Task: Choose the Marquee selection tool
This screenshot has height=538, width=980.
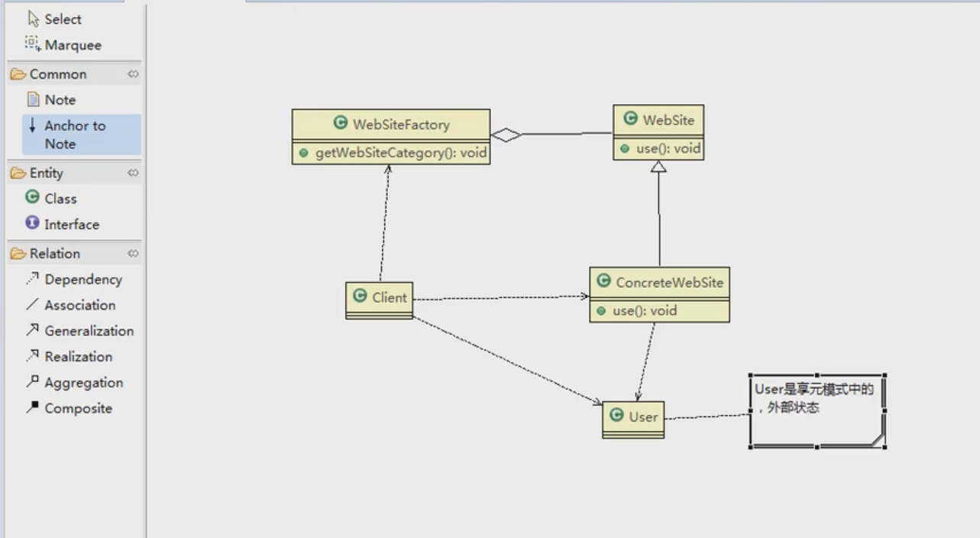Action: click(63, 44)
